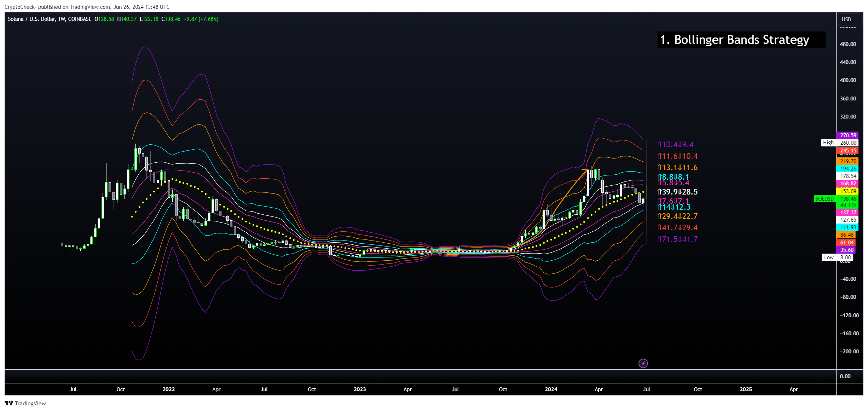Click the pink 168.82 price label
Viewport: 868px width, 411px height.
click(848, 184)
